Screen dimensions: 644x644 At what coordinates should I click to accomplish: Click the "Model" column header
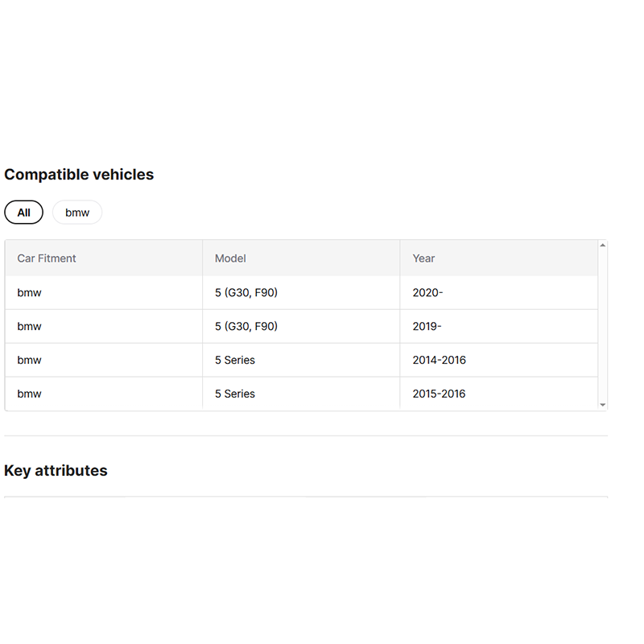click(230, 258)
